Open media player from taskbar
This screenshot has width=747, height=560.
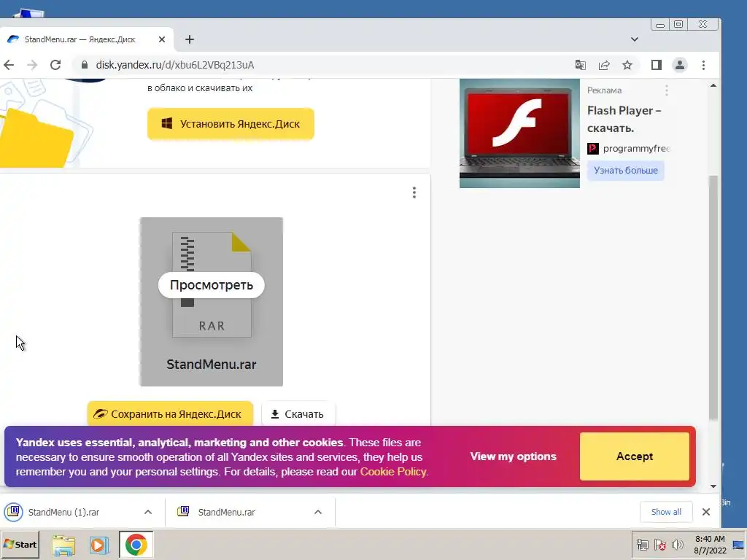pos(99,545)
